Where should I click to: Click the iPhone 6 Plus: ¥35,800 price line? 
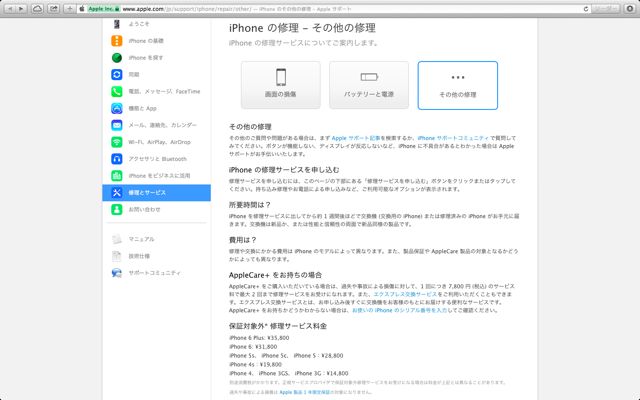click(259, 338)
